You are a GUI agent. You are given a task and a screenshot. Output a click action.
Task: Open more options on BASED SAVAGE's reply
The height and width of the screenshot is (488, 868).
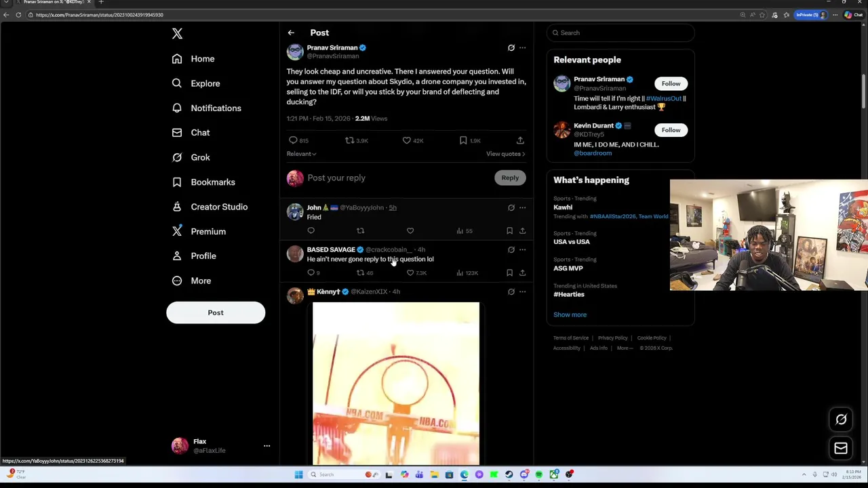(x=522, y=249)
